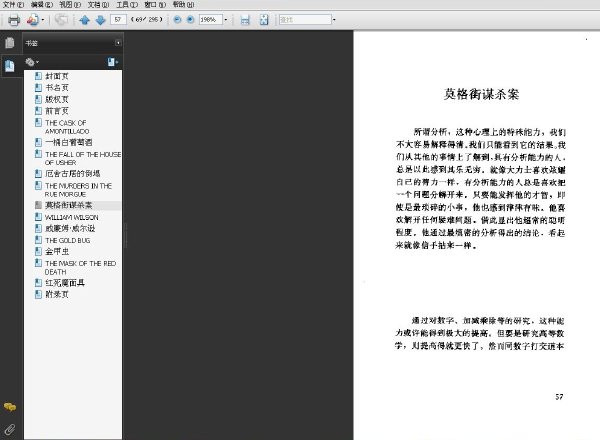Select the 红死魔面具 bookmark
The image size is (600, 440).
coord(65,283)
